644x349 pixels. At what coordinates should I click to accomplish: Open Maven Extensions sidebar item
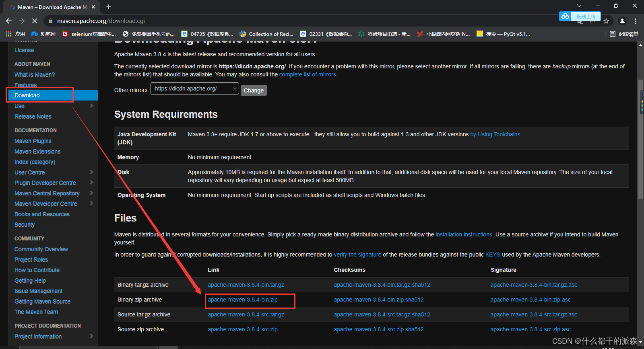click(37, 152)
